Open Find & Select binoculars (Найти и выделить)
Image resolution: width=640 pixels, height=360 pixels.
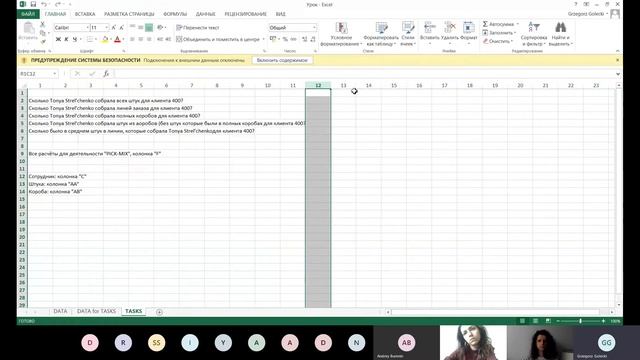(560, 33)
